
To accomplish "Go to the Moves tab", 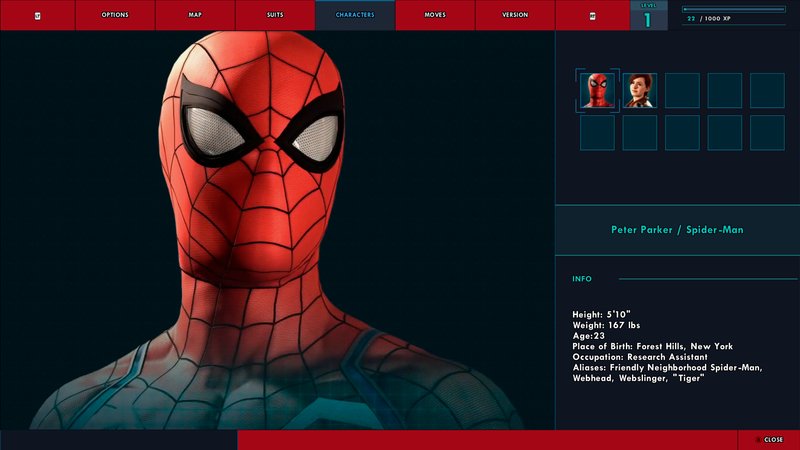I will point(435,15).
